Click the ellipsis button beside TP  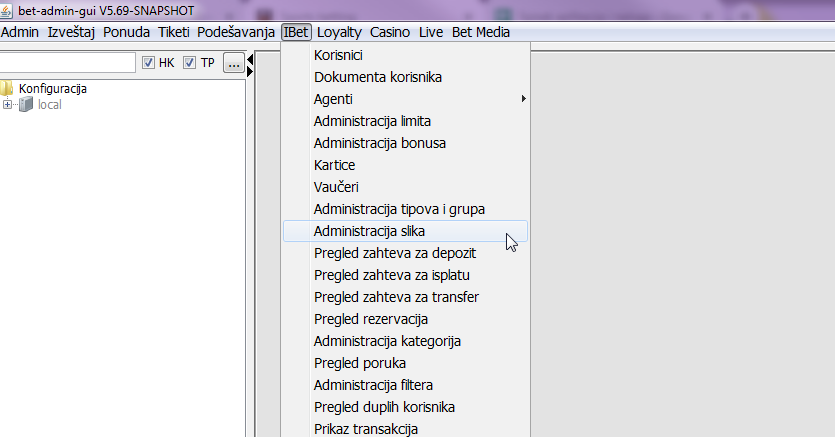[234, 63]
